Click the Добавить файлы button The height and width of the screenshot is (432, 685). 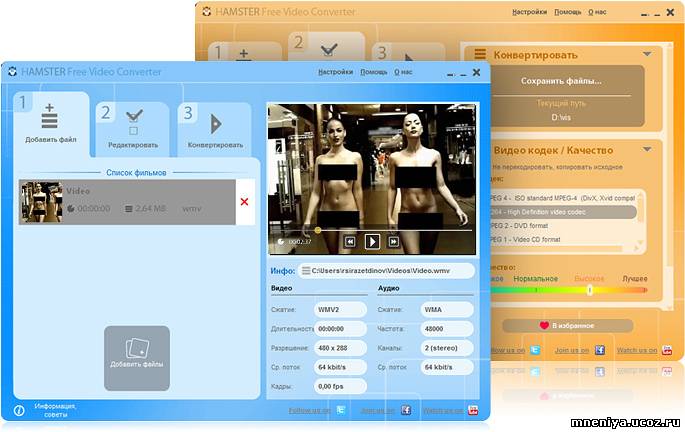pos(137,358)
